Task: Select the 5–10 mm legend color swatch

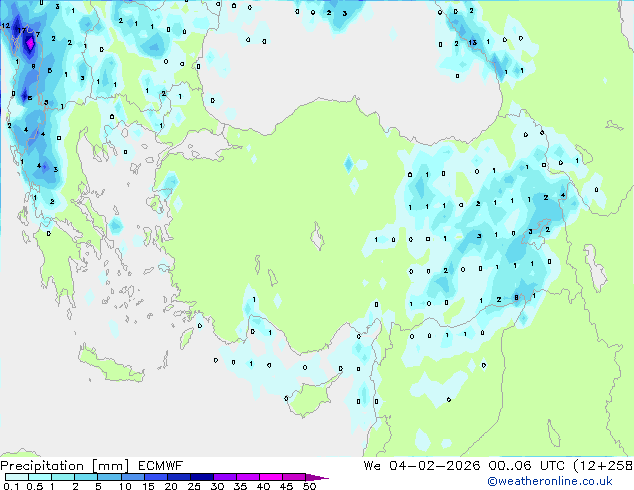Action: [x=109, y=477]
